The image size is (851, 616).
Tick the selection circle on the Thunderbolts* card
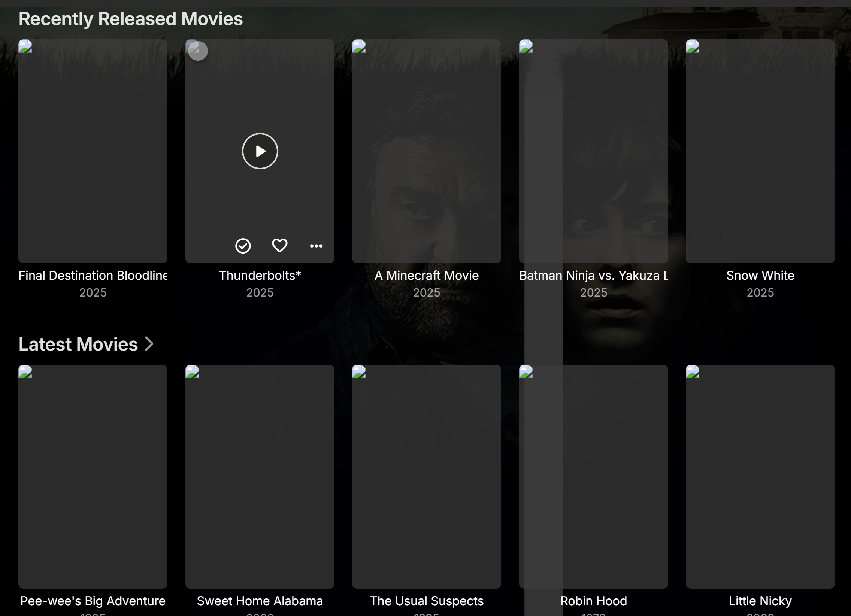pyautogui.click(x=198, y=51)
